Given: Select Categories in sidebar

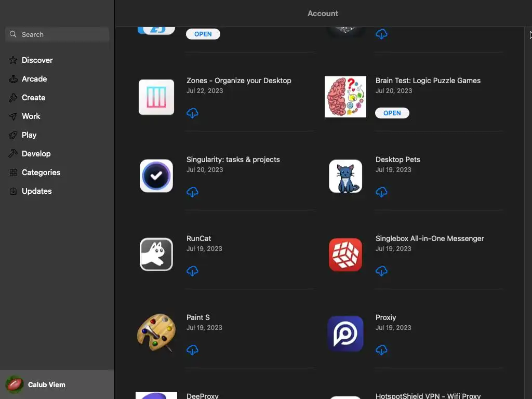Looking at the screenshot, I should pyautogui.click(x=41, y=172).
